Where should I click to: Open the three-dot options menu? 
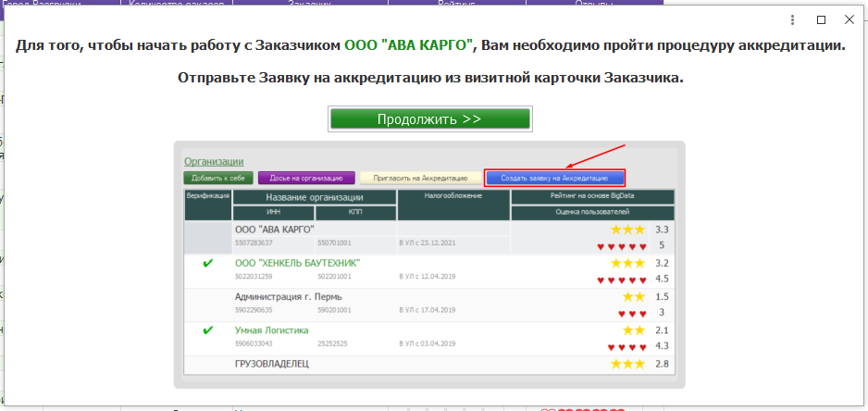(x=794, y=20)
